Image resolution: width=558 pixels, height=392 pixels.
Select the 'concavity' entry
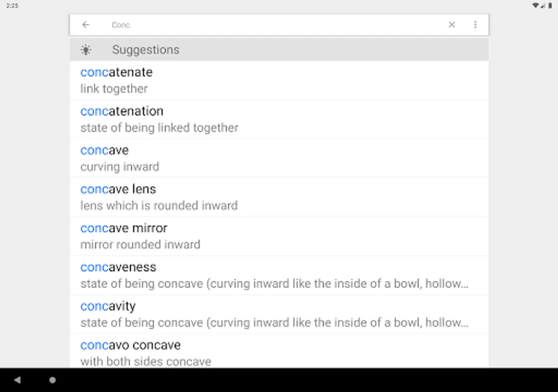108,306
